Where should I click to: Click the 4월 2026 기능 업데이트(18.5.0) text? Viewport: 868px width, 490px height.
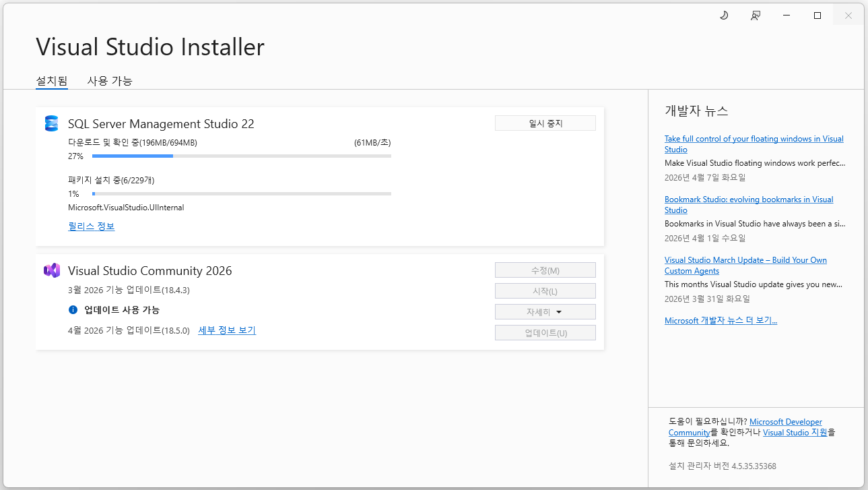pos(129,330)
